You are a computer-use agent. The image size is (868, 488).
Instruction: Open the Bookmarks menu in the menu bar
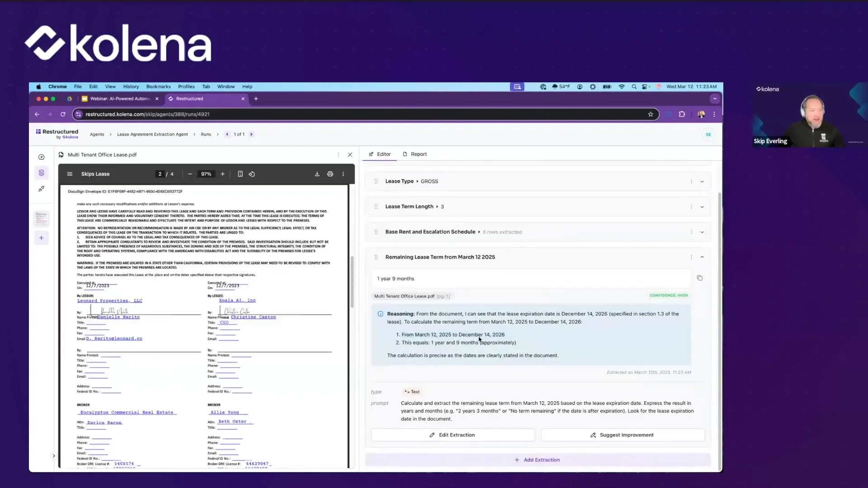pos(158,86)
